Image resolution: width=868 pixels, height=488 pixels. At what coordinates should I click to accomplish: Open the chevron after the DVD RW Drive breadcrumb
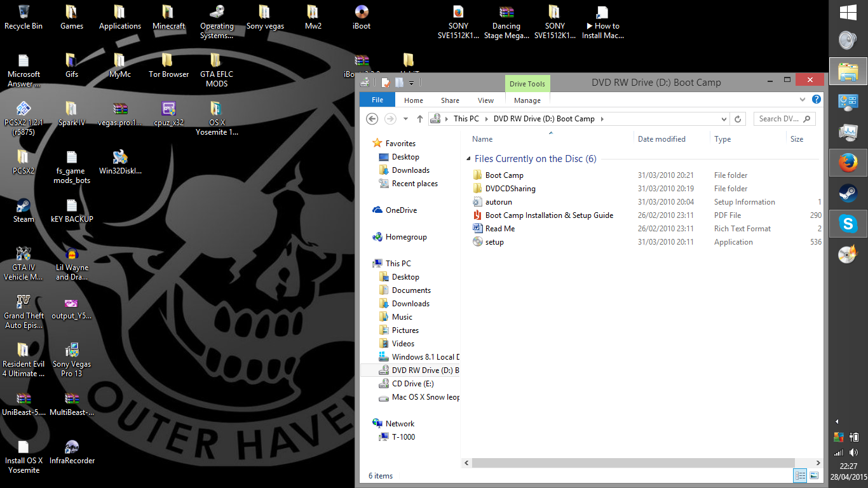coord(602,119)
